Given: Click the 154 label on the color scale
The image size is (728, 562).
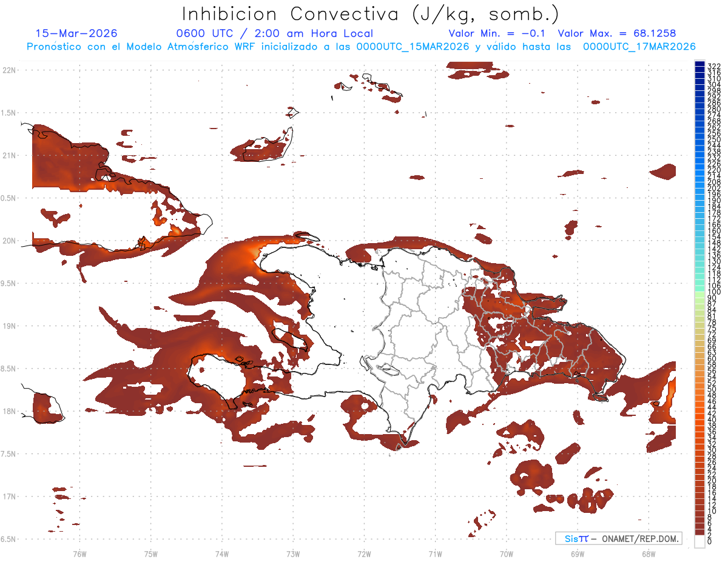Looking at the screenshot, I should click(713, 237).
